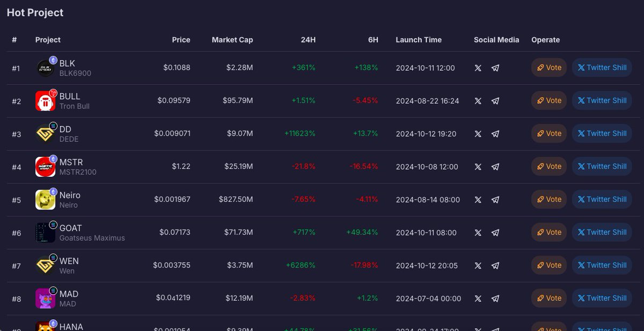Open the Telegram icon for MSTR
Viewport: 644px width, 331px height.
coord(495,167)
